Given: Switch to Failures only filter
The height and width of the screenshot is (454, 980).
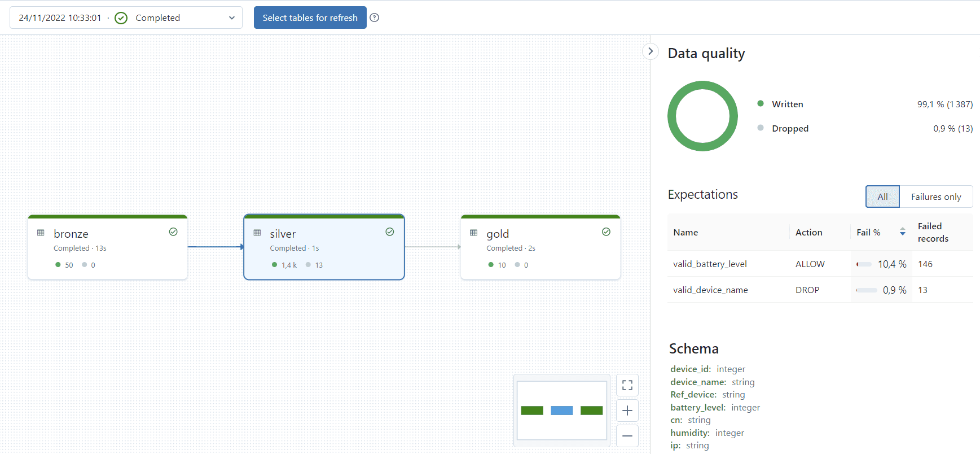Looking at the screenshot, I should tap(935, 197).
